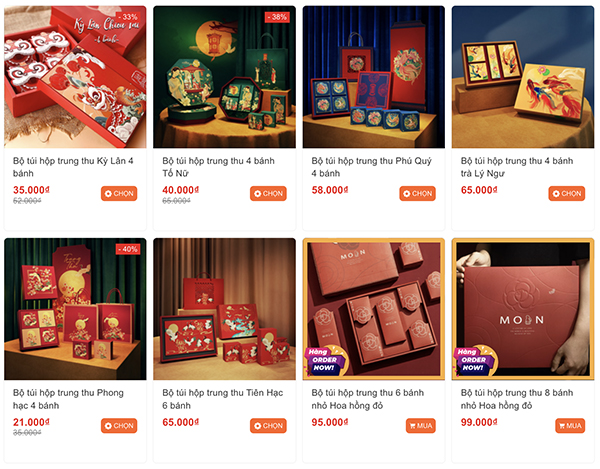Screen dimensions: 600x469
Task: Open Kỳ Lân 4 bánh product image
Action: coord(75,77)
